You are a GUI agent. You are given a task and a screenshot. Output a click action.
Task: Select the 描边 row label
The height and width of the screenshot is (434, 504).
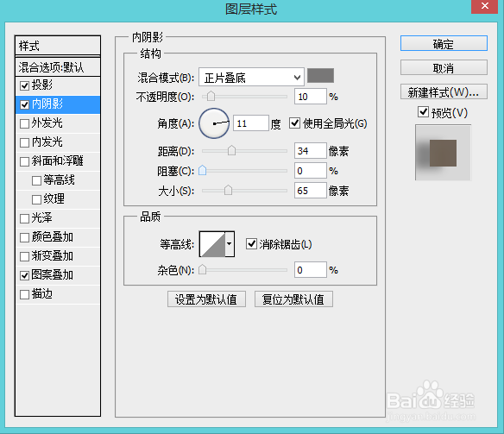coord(42,294)
